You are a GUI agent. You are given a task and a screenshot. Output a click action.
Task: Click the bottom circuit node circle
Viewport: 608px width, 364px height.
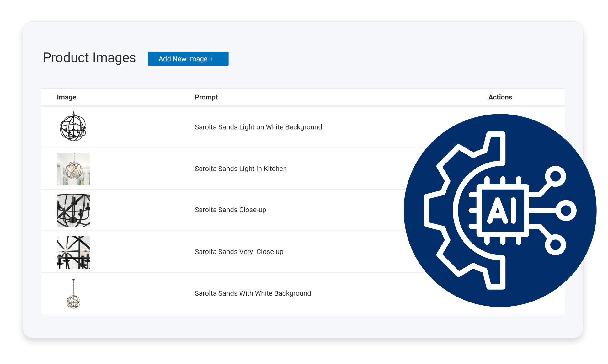point(555,245)
